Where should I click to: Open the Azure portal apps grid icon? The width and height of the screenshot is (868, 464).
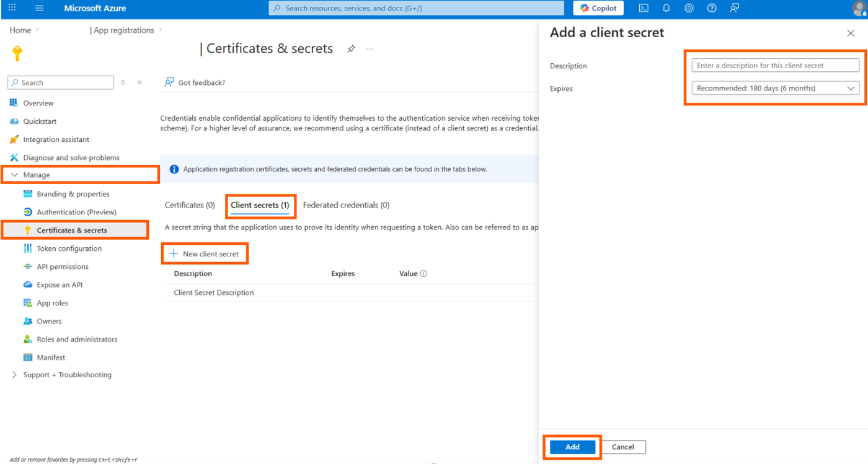coord(12,8)
